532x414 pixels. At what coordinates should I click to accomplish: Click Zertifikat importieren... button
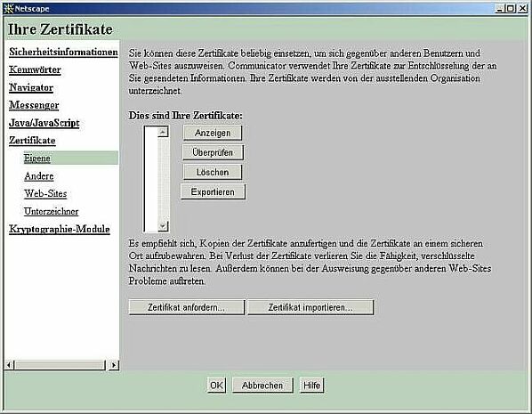pos(310,307)
